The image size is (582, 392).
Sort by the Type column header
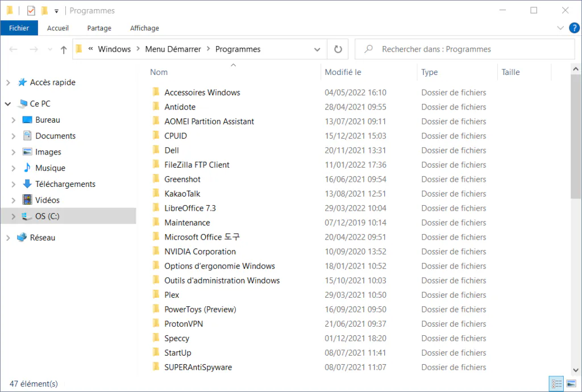(430, 72)
